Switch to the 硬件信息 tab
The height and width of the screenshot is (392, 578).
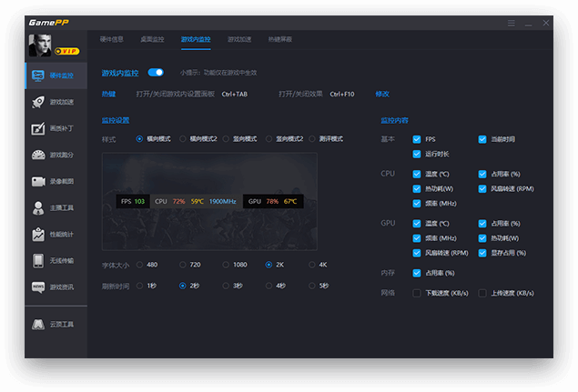111,40
